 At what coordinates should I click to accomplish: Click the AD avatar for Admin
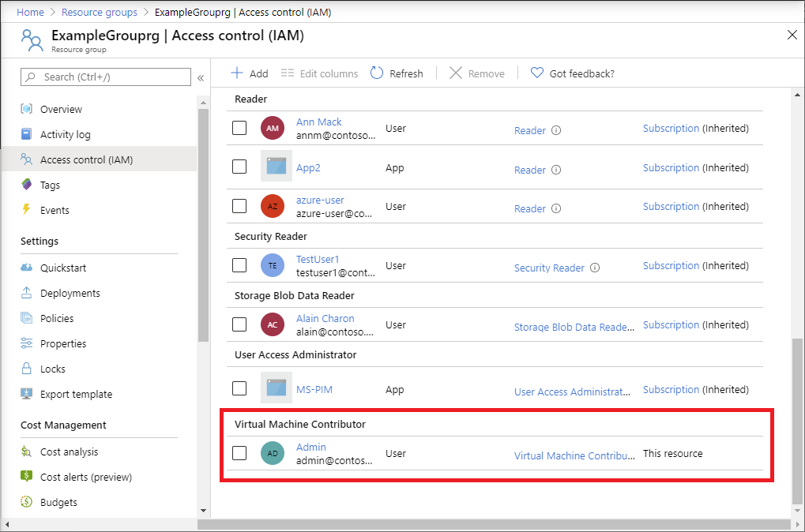coord(273,453)
